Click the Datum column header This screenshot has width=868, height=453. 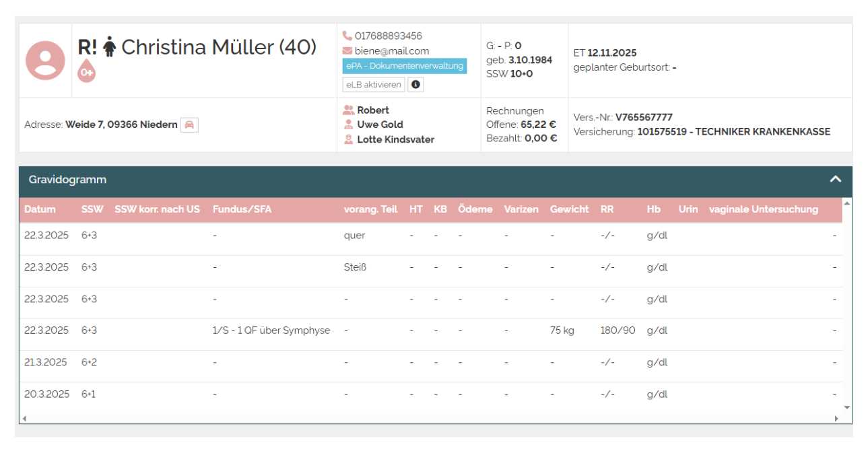pos(40,209)
